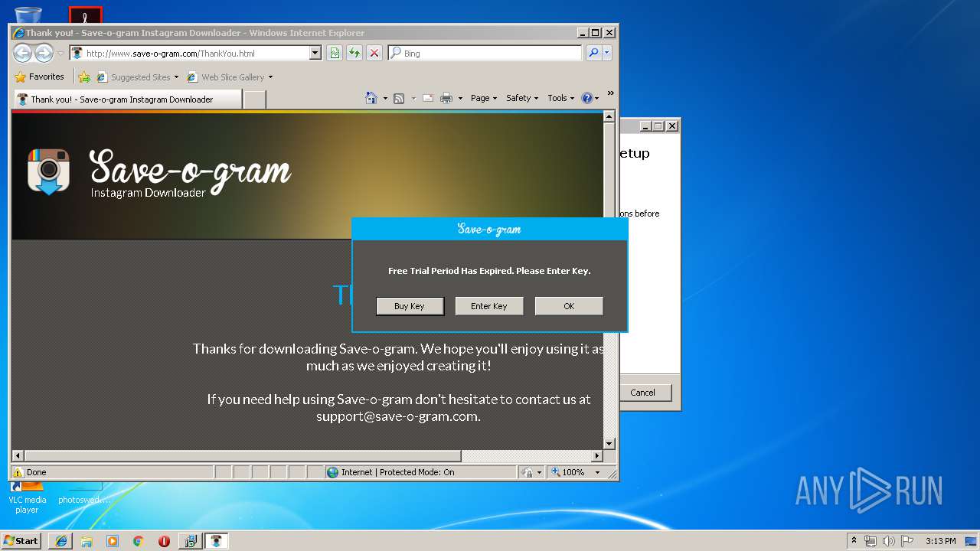980x551 pixels.
Task: Expand Web Slice Gallery dropdown arrow
Action: tap(270, 77)
